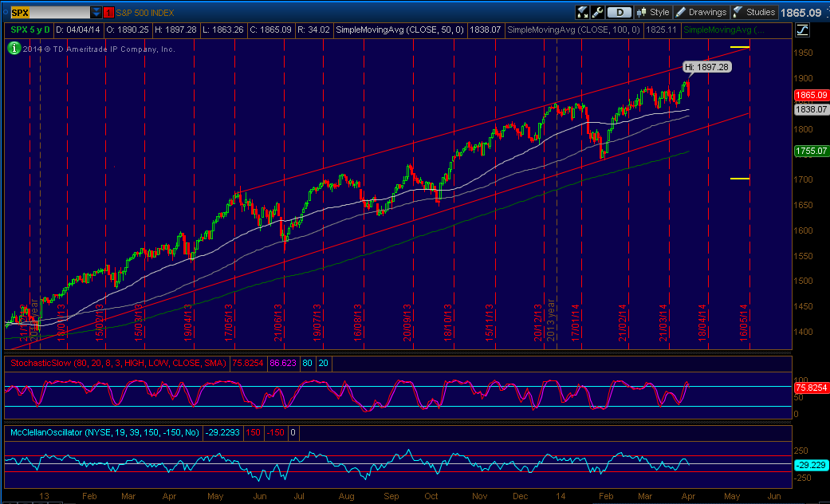Click the S&P 500 INDEX title text
The width and height of the screenshot is (830, 504).
pos(144,13)
